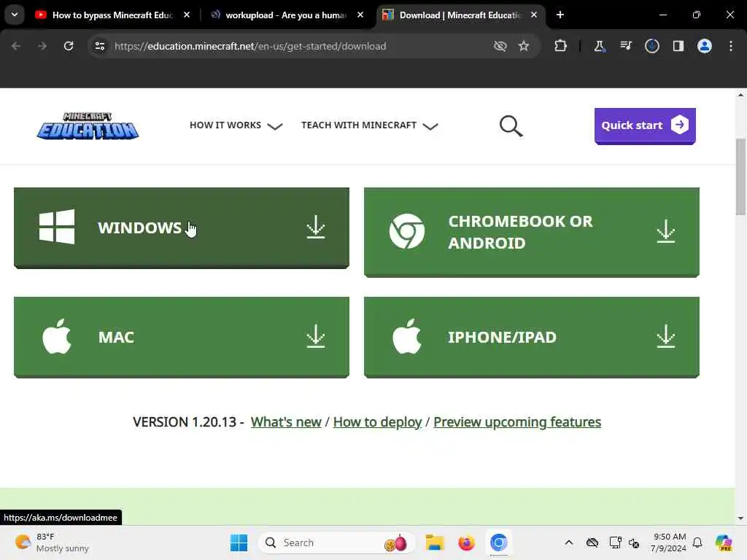Click the Chromebook or Android download arrow
The image size is (747, 560).
(665, 231)
